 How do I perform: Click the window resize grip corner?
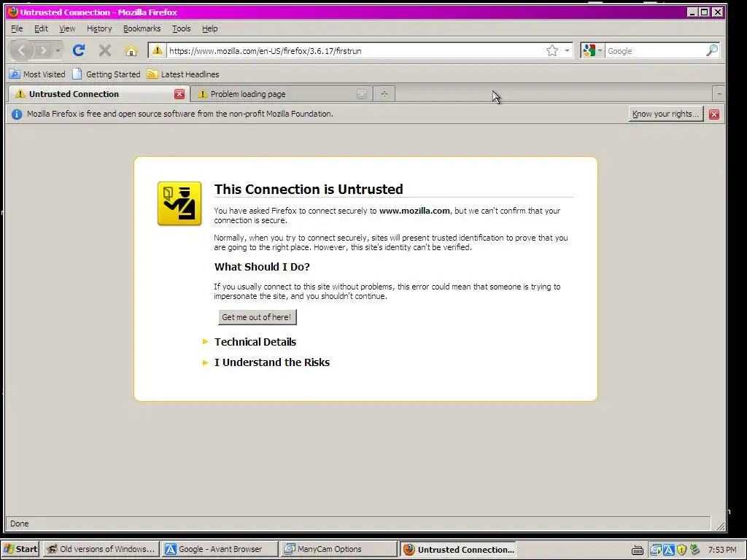(x=720, y=525)
